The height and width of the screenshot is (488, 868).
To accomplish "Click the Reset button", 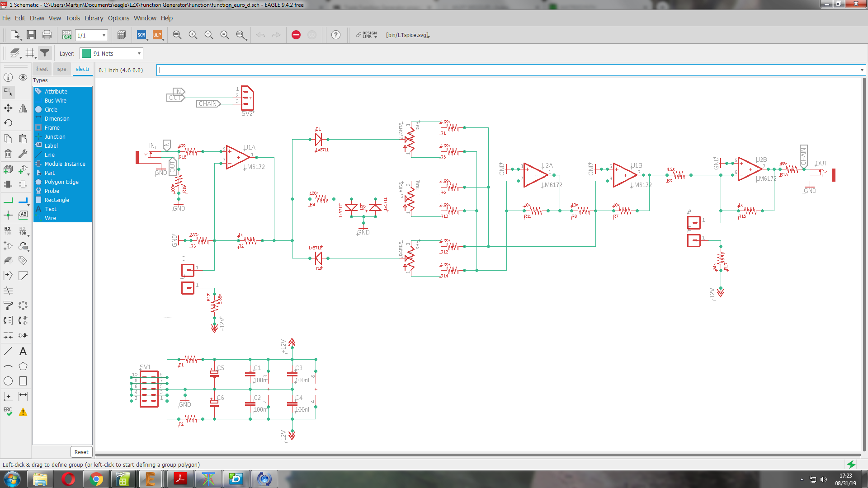I will click(x=81, y=452).
